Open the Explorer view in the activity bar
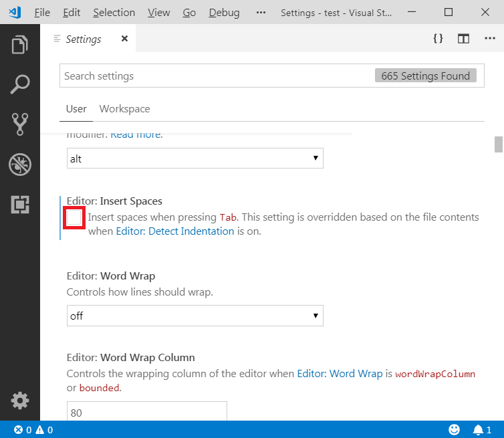This screenshot has width=504, height=438. (20, 44)
